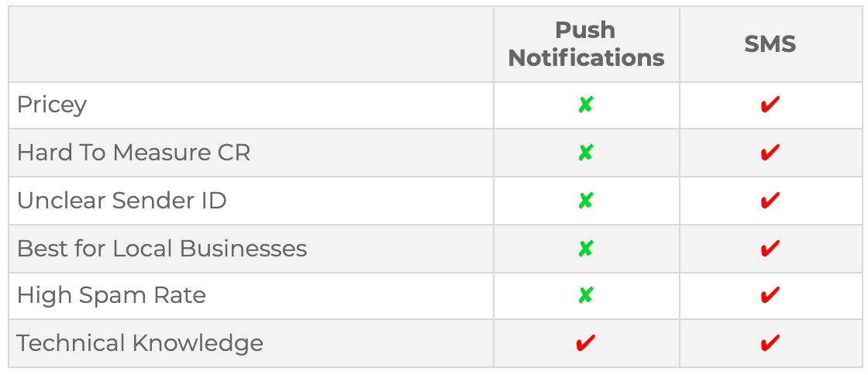Click green cross in High Spam Rate row
868x375 pixels.
586,296
